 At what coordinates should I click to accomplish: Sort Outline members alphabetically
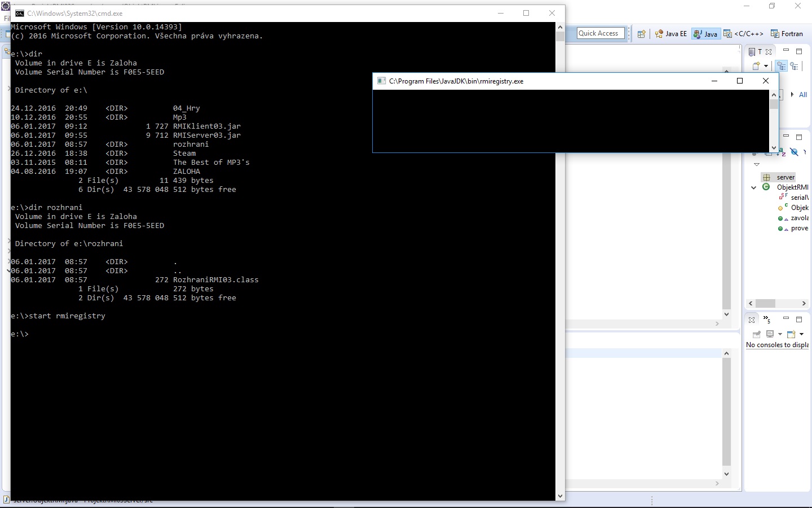[782, 152]
